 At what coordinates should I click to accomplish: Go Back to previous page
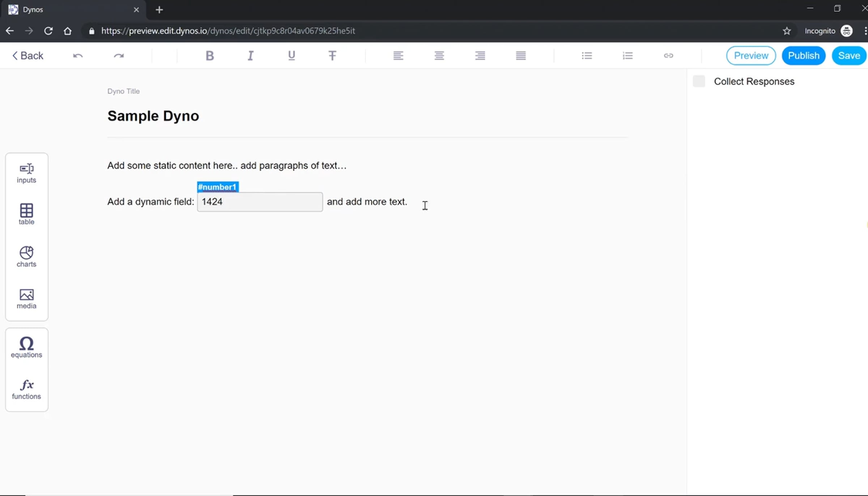[27, 56]
